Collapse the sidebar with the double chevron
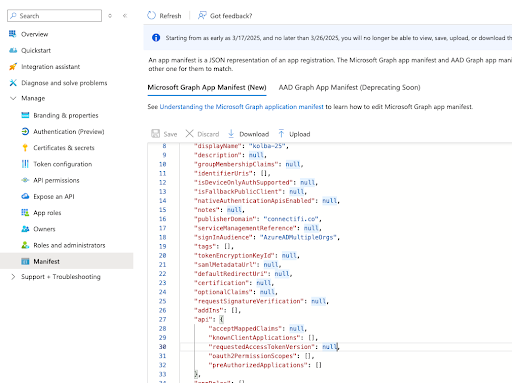 (x=125, y=15)
